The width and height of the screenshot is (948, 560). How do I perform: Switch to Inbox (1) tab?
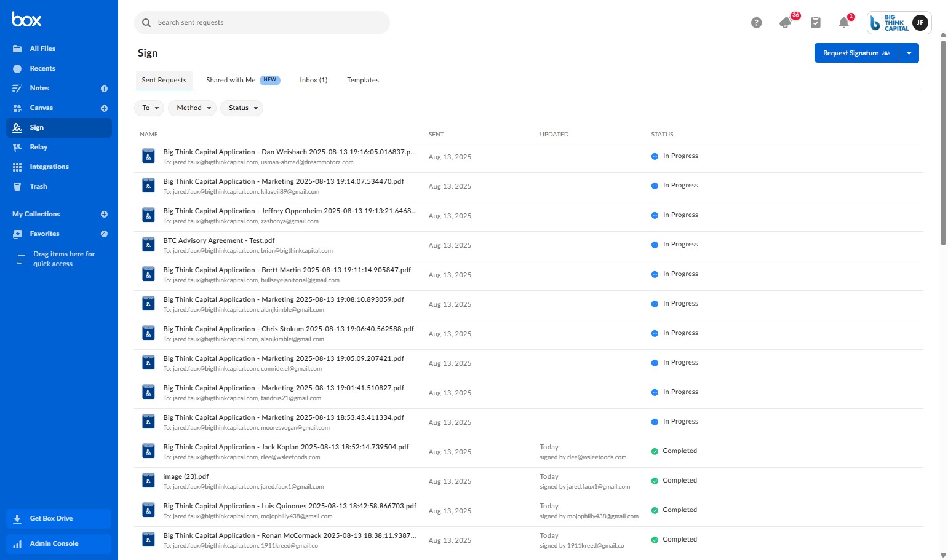click(314, 80)
